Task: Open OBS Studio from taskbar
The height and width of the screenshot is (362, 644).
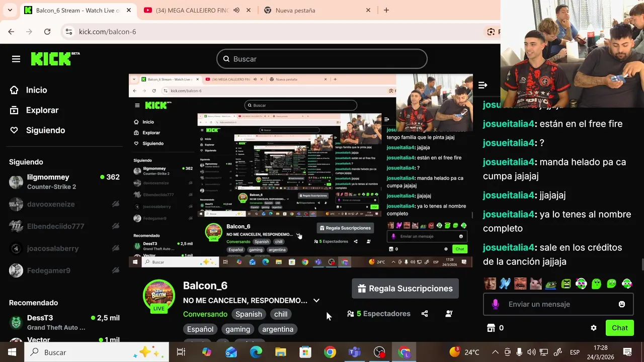Action: [x=379, y=352]
